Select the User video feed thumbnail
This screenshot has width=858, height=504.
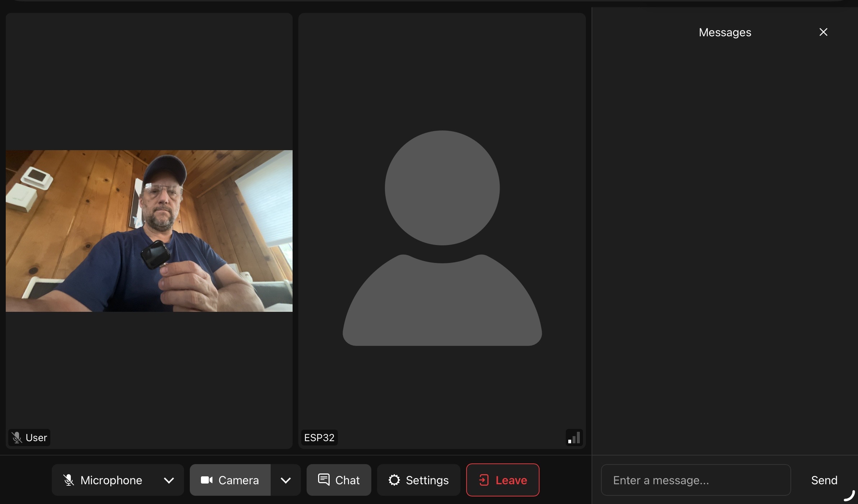click(149, 231)
